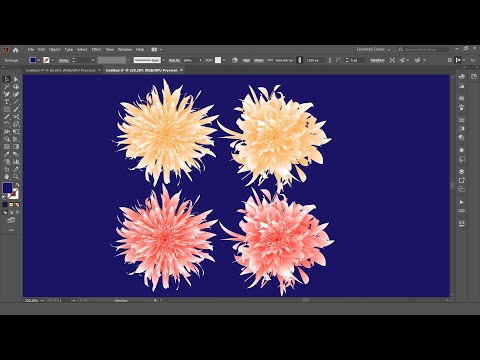Viewport: 480px width, 360px height.
Task: Apply Gradient mode button
Action: coord(11,205)
